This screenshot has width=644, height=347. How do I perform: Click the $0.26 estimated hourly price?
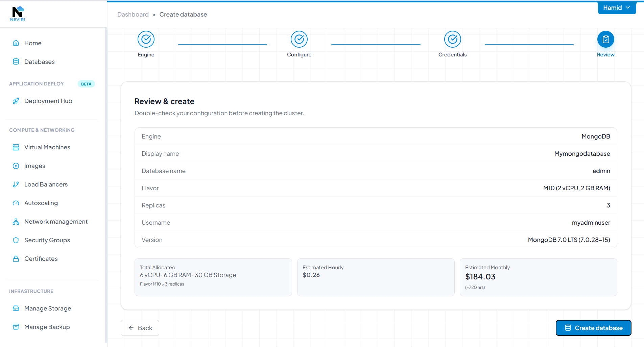(x=311, y=275)
